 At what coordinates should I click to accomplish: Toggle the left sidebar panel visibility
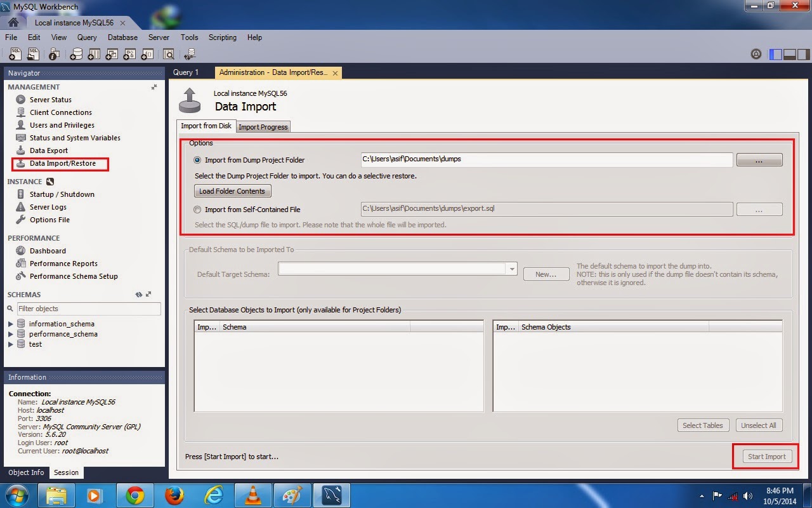click(x=775, y=55)
